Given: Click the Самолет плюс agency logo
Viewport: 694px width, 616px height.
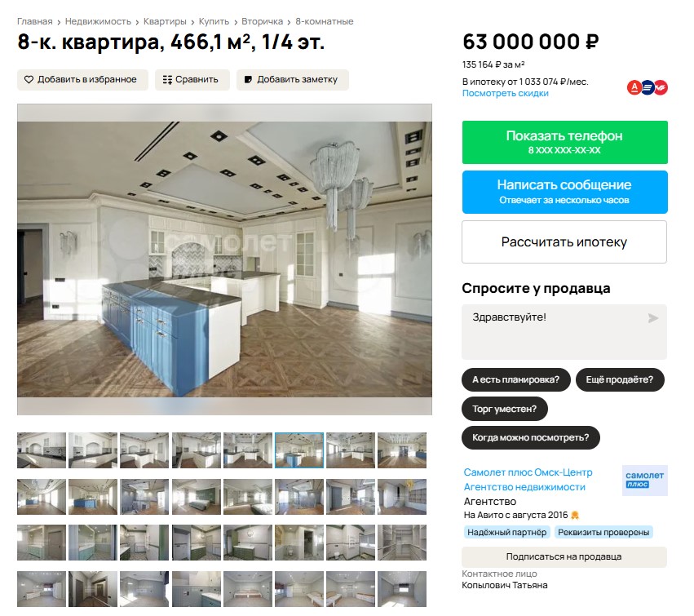Looking at the screenshot, I should coord(644,480).
